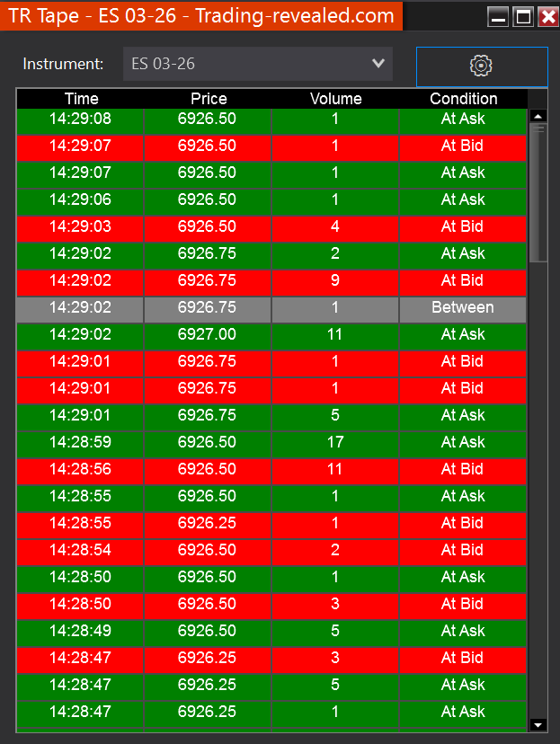Click the 14:28:49 time cell
Image resolution: width=560 pixels, height=744 pixels.
click(81, 631)
